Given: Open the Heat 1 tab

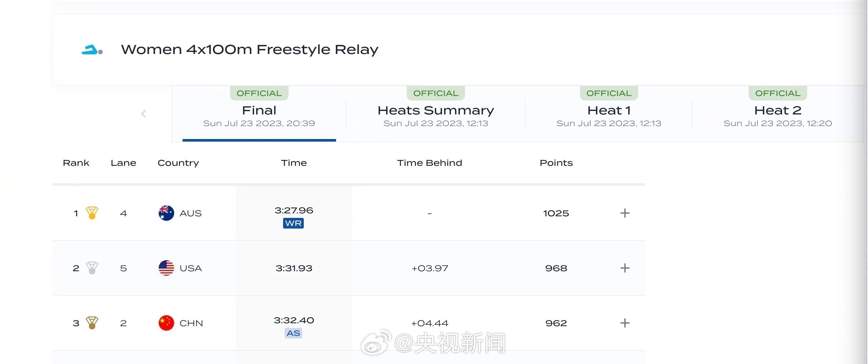Looking at the screenshot, I should coord(609,114).
